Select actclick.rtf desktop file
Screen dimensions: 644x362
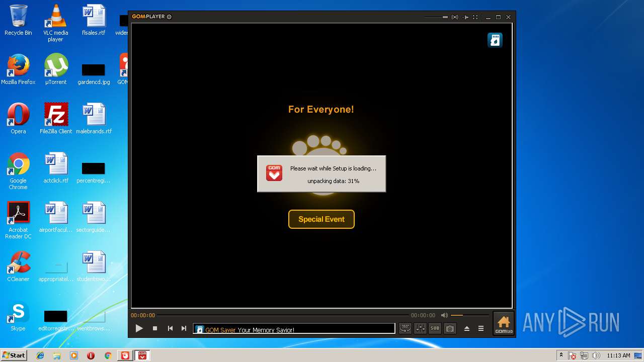pos(55,168)
